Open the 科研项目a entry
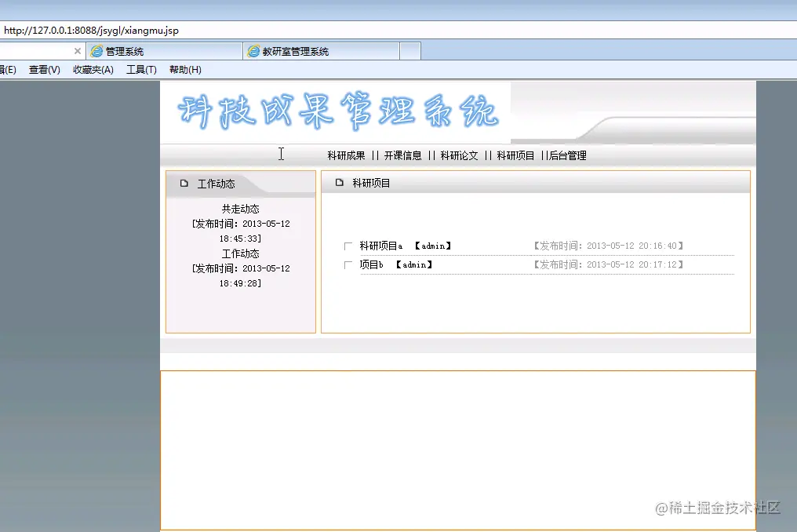 click(380, 245)
